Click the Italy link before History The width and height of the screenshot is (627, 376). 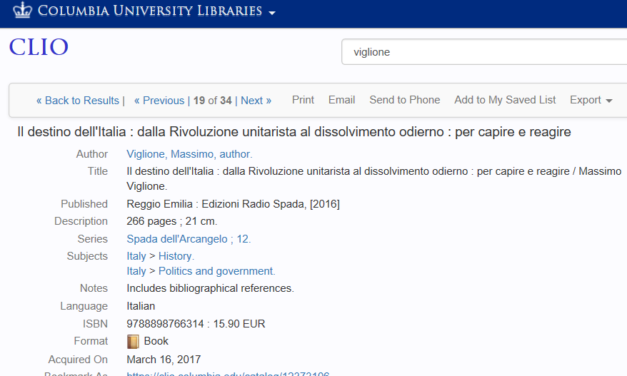tap(136, 256)
